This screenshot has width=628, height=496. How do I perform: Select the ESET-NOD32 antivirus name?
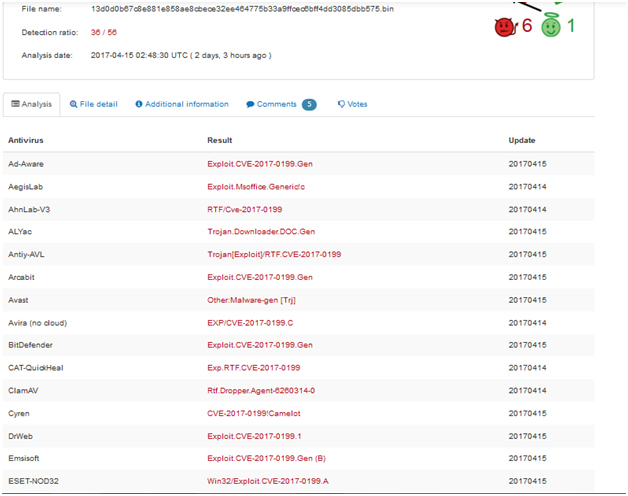point(33,481)
